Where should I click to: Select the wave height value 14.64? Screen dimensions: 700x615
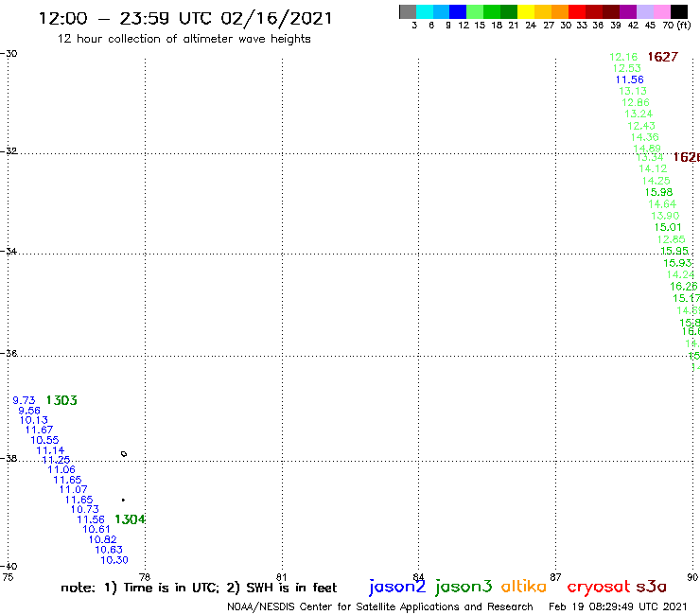click(662, 203)
